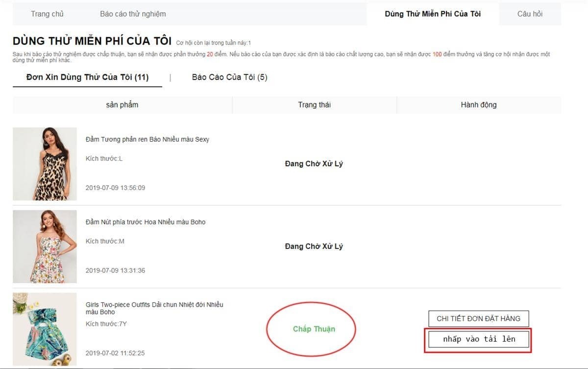Show Đơn Xin Dùng Thử Của Tôi list
This screenshot has height=369, width=588.
[x=87, y=77]
